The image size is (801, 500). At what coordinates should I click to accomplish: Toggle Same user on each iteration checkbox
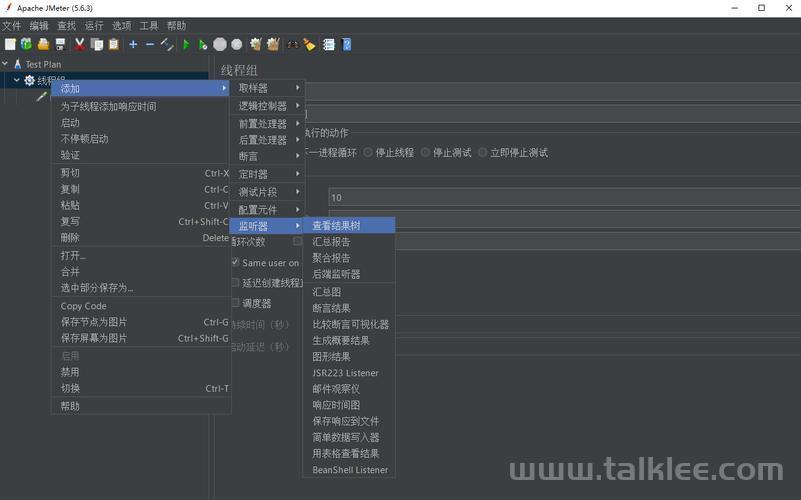[235, 262]
